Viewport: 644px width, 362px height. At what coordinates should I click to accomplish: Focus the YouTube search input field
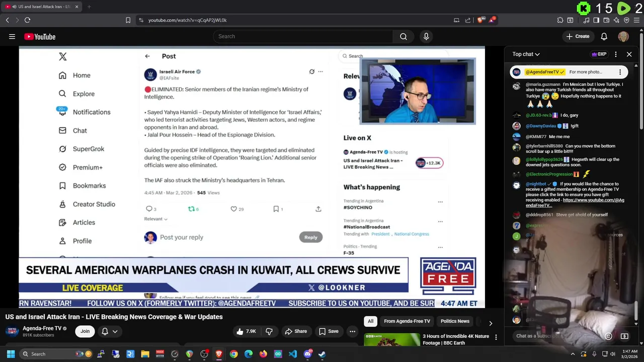coord(303,36)
